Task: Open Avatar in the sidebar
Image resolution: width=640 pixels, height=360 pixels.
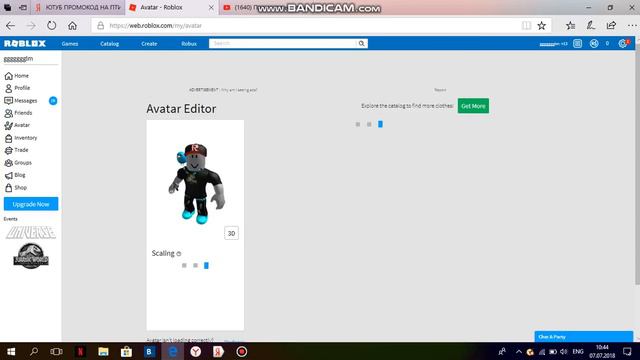Action: click(x=17, y=125)
